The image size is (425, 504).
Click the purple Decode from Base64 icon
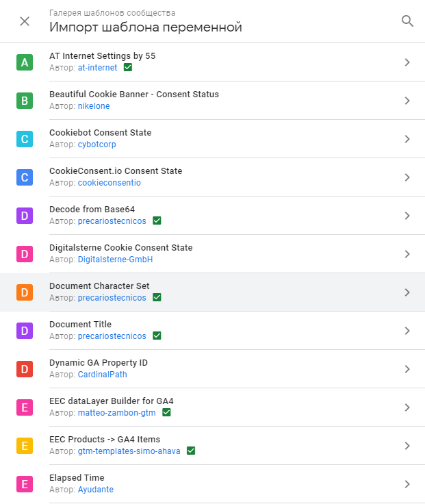pos(25,216)
